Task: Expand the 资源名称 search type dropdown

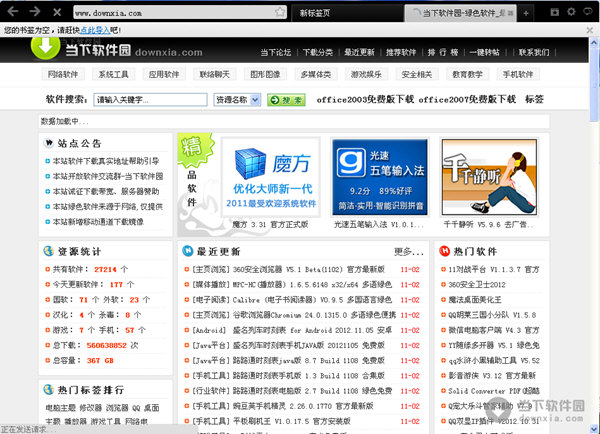Action: pos(237,100)
